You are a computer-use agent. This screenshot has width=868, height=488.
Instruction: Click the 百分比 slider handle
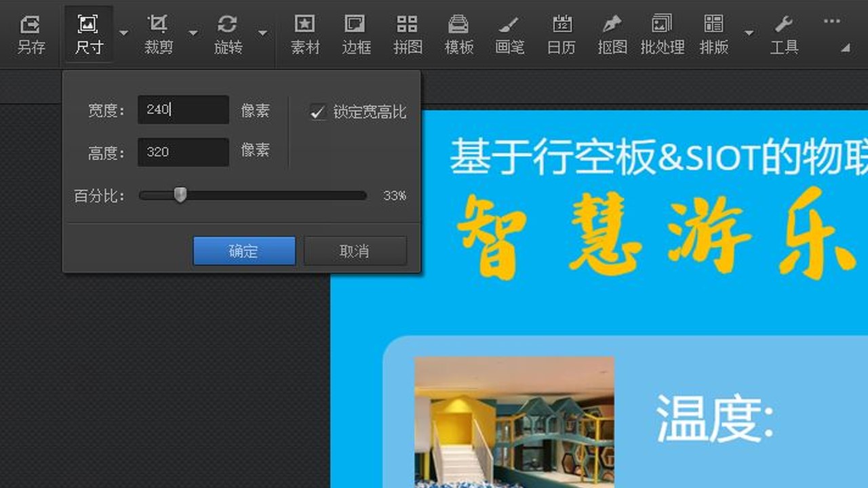click(180, 195)
